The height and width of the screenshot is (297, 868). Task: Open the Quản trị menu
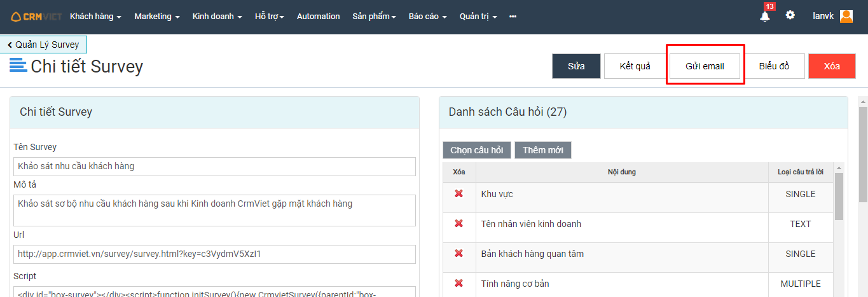(478, 17)
